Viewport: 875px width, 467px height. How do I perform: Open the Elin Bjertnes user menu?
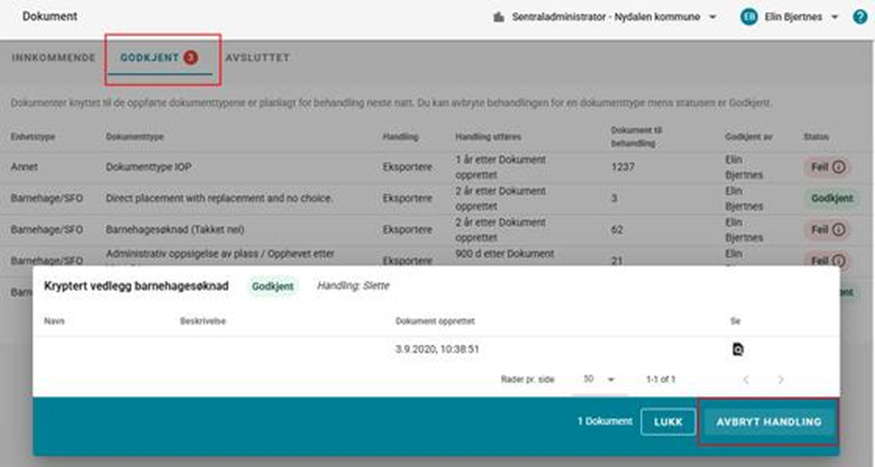click(x=833, y=18)
